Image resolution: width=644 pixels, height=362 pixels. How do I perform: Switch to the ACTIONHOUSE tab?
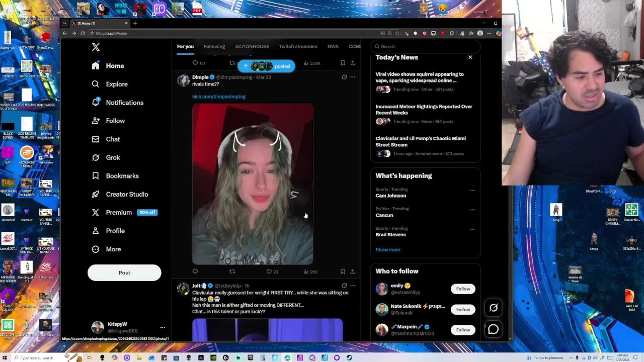(x=252, y=46)
